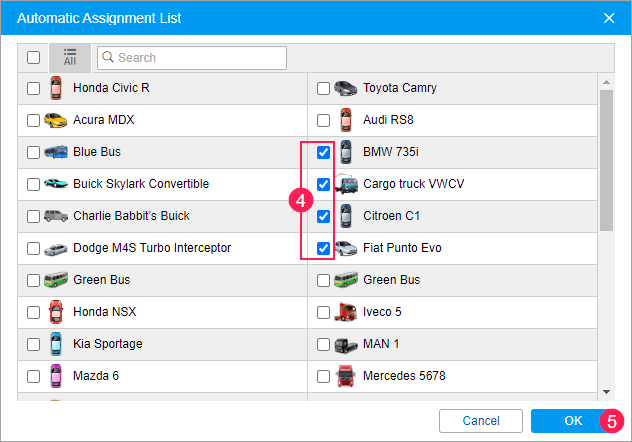Click the pink Mazda 6 car icon
The width and height of the screenshot is (632, 442).
click(56, 376)
